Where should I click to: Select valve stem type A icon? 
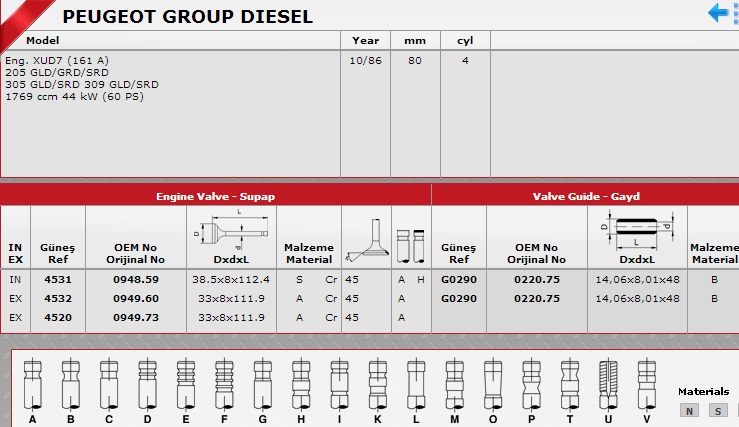(x=34, y=385)
